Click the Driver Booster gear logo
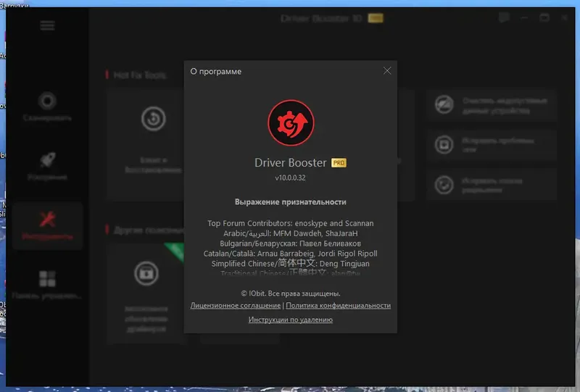 click(291, 122)
